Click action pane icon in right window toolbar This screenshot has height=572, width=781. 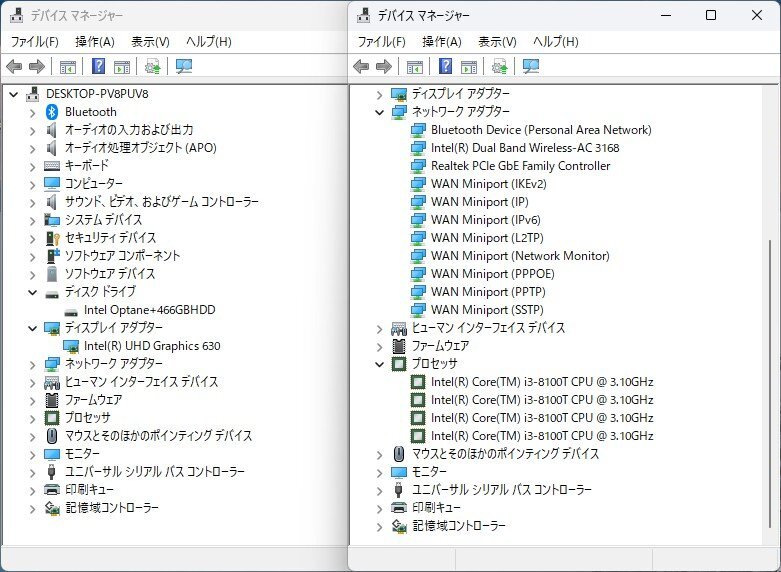469,66
